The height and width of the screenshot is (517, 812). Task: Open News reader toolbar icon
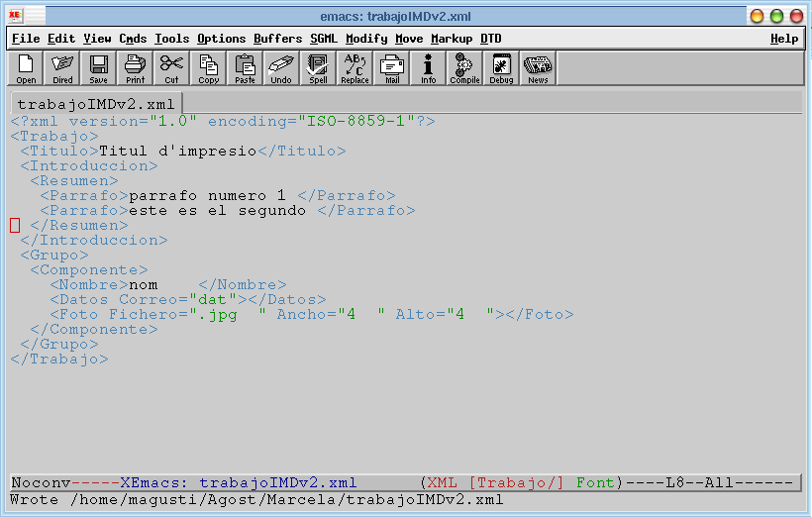538,68
